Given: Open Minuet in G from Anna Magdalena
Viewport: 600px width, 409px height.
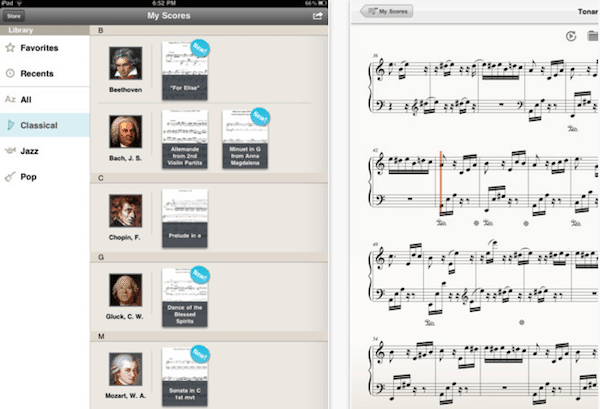Looking at the screenshot, I should [x=245, y=139].
